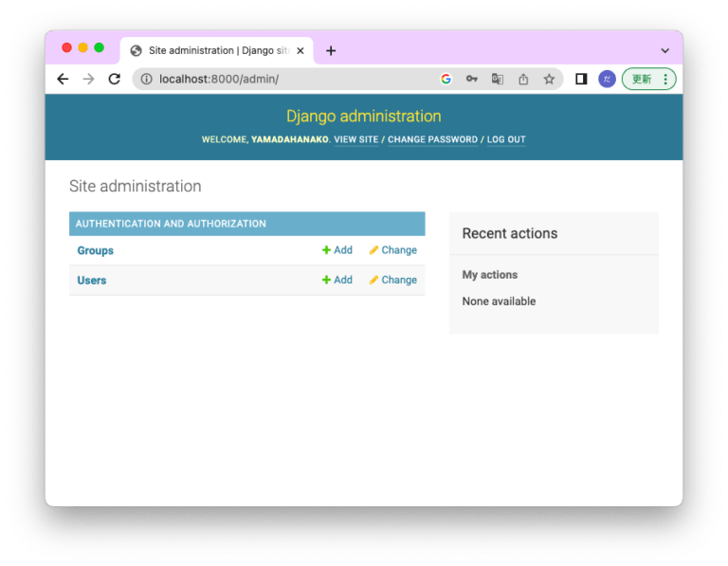Open the saved passwords key icon
This screenshot has height=566, width=728.
471,80
